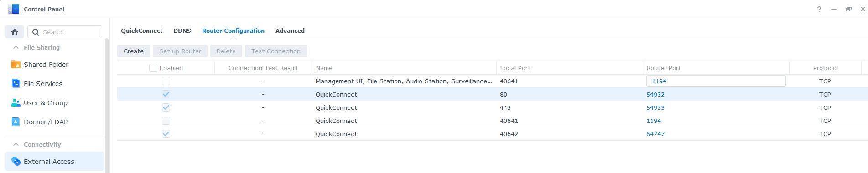This screenshot has width=868, height=173.
Task: Click the Router Port 1194 edit field
Action: pos(716,81)
